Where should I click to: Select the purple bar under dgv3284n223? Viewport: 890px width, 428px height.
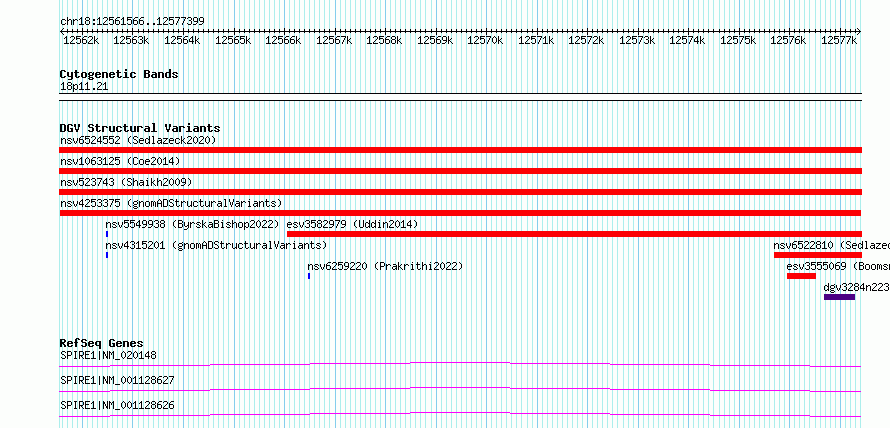839,297
